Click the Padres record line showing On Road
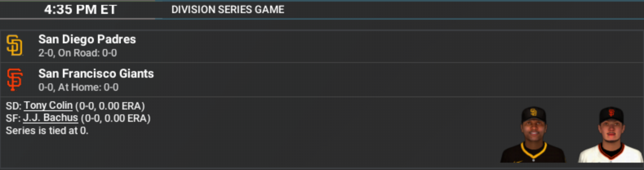 click(78, 53)
